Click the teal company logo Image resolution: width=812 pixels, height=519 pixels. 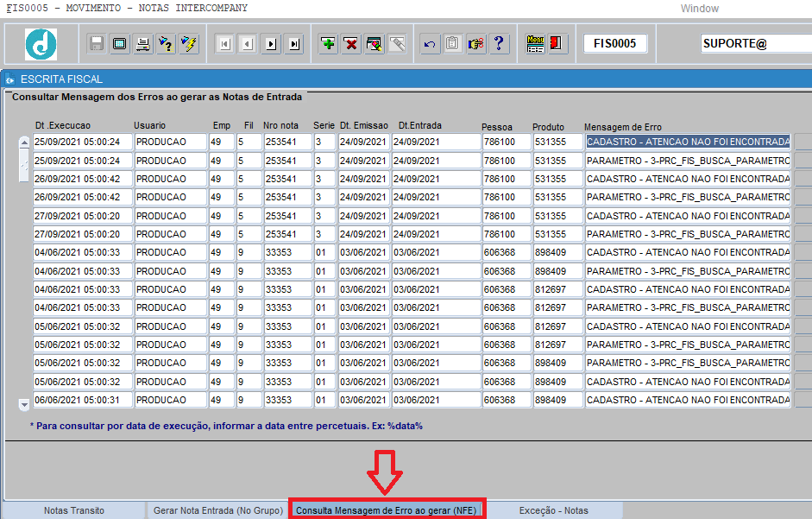coord(41,44)
